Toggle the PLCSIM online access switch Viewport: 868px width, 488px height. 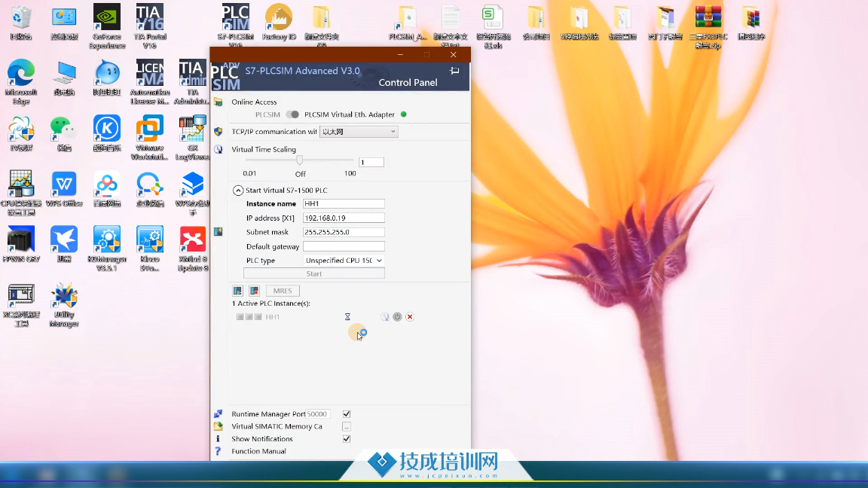[x=292, y=114]
